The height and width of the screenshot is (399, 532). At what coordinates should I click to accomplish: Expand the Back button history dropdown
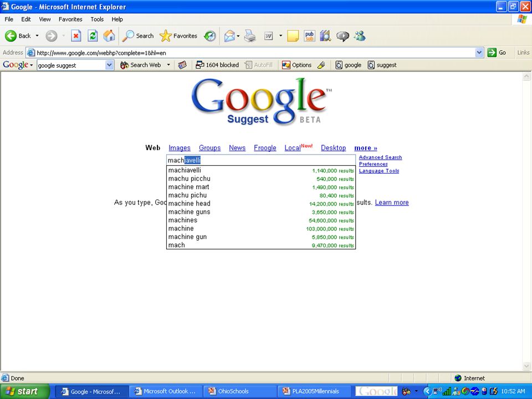coord(37,35)
